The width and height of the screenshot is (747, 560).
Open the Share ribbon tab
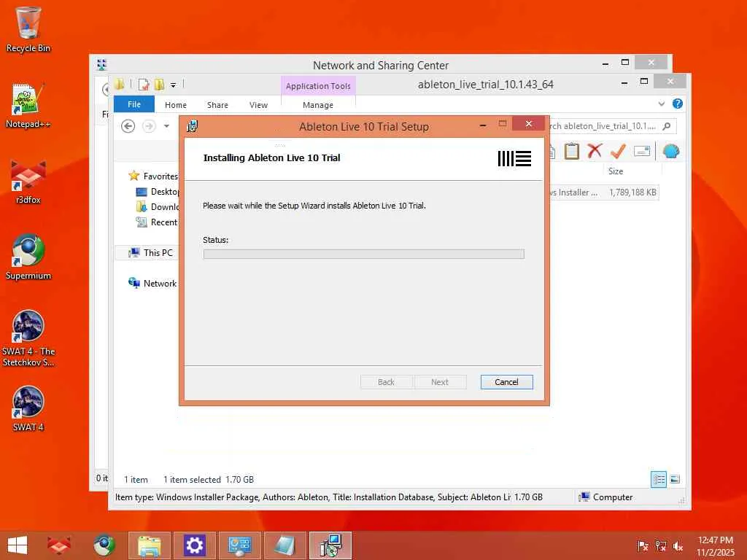click(217, 105)
